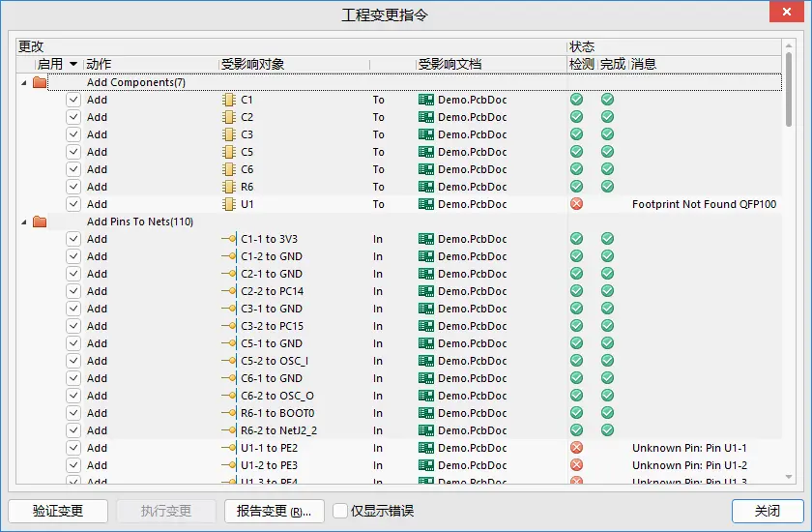
Task: Click Demo.PcbDoc text in the C6 component row
Action: click(x=473, y=169)
